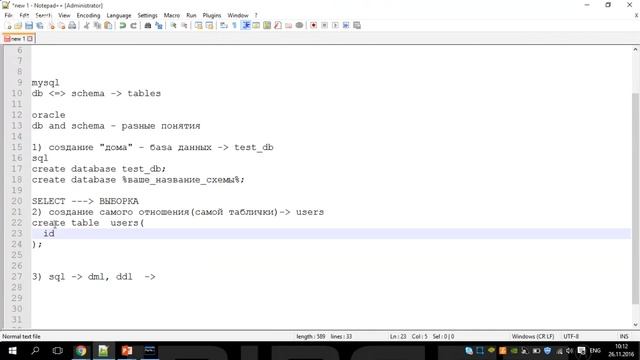Click 'Ln : 23' in the status bar
The height and width of the screenshot is (360, 640).
coord(398,336)
